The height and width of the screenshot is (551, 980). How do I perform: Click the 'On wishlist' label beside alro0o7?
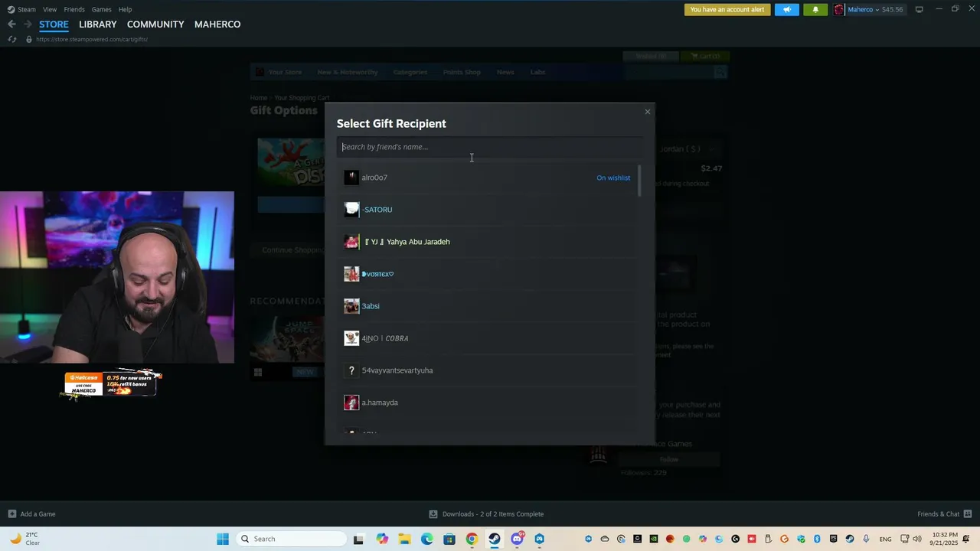(613, 178)
